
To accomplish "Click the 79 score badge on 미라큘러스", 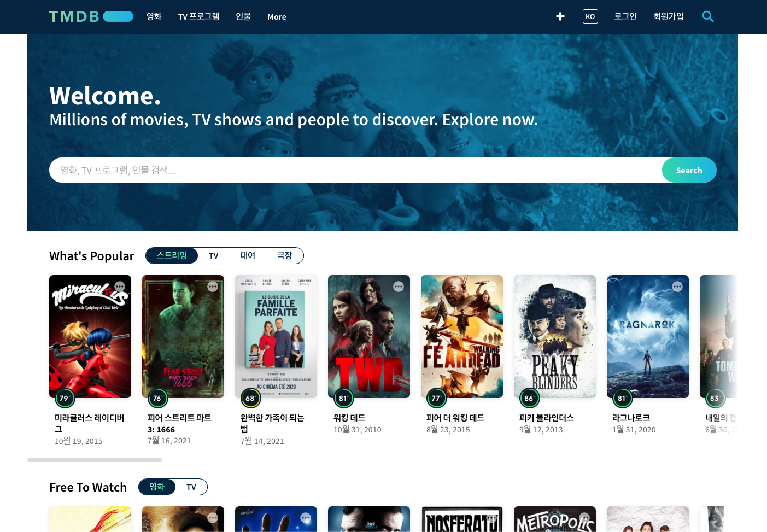I will pyautogui.click(x=65, y=398).
